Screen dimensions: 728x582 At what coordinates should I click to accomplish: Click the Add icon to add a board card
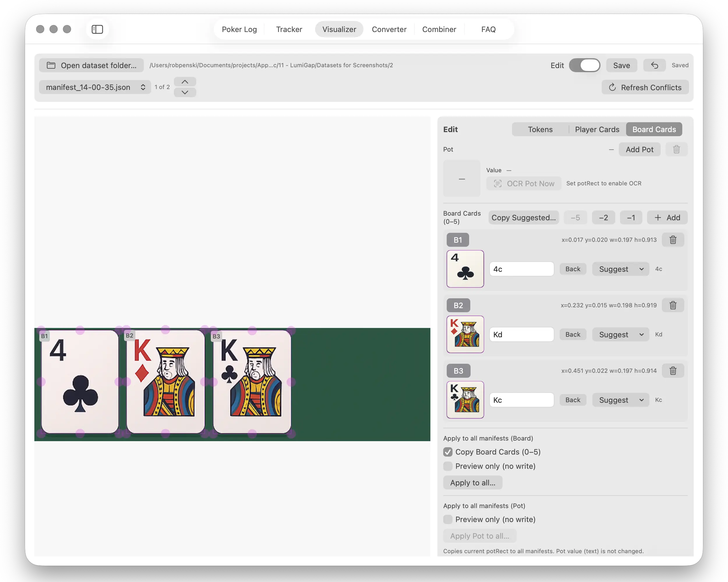click(x=667, y=218)
